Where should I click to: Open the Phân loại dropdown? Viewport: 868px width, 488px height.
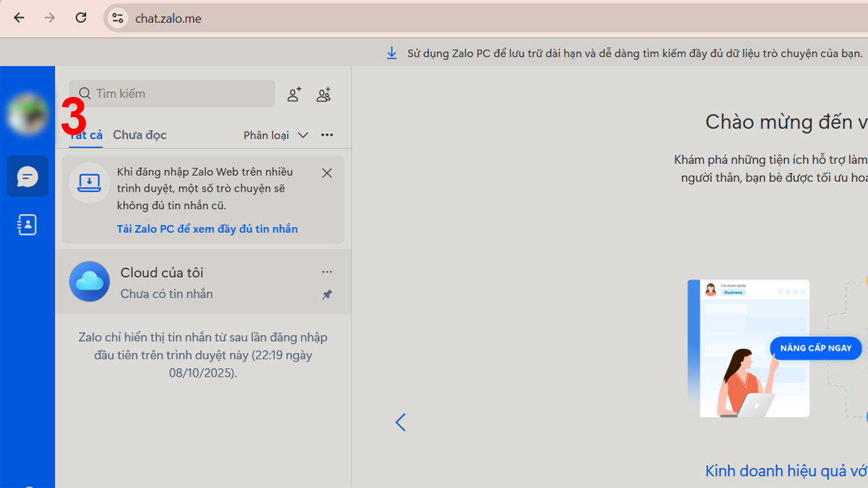pos(276,135)
